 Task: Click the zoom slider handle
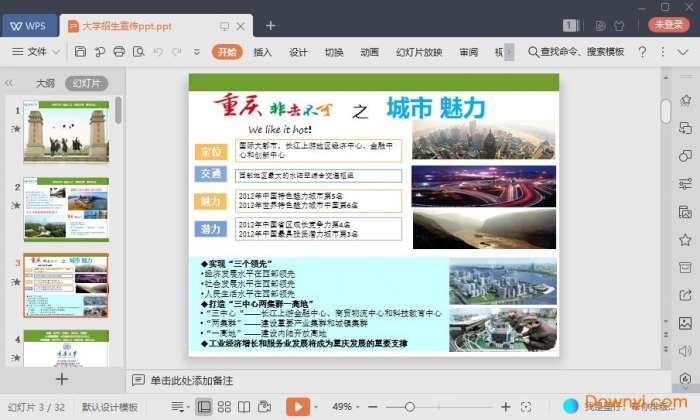(x=409, y=407)
